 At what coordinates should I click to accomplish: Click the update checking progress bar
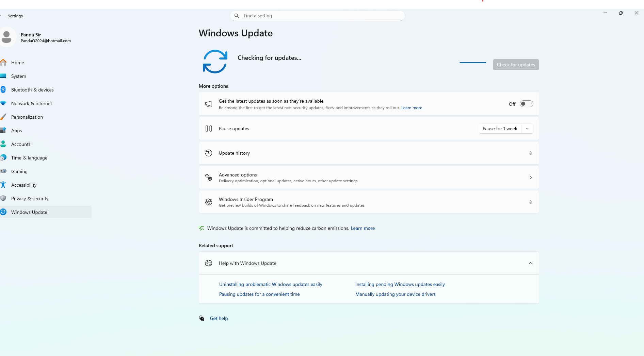tap(473, 63)
